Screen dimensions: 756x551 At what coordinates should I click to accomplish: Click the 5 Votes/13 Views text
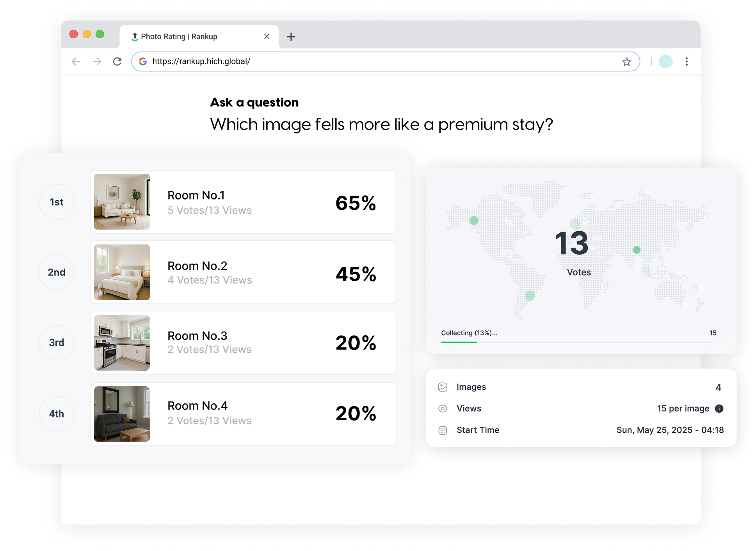point(210,210)
